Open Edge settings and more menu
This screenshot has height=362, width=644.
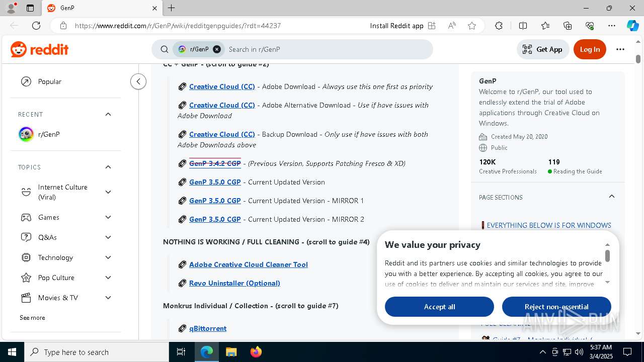click(x=612, y=26)
